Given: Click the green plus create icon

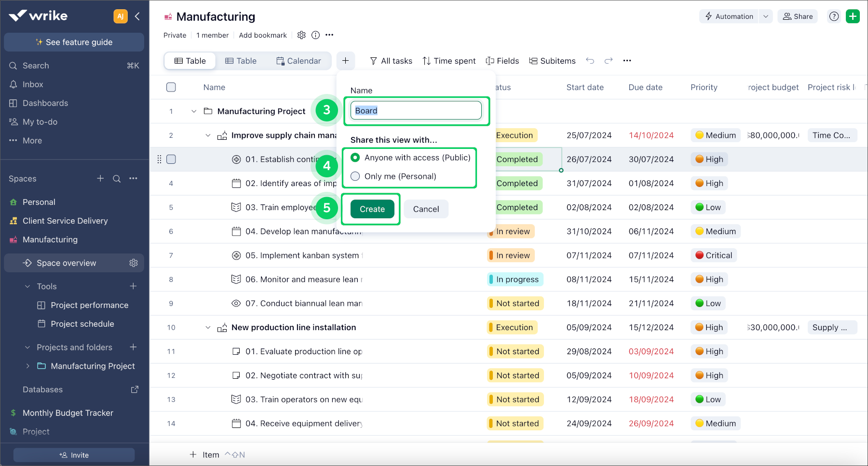Looking at the screenshot, I should (x=853, y=16).
